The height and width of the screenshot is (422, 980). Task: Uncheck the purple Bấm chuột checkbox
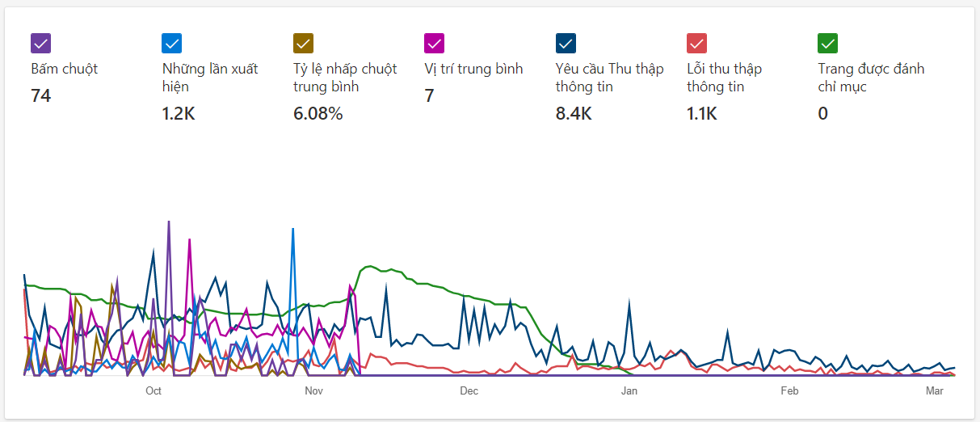point(41,44)
